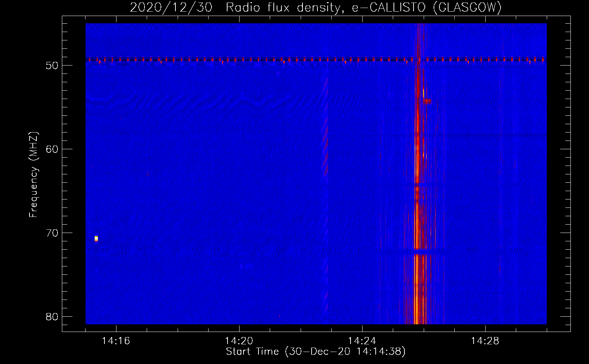Click the 70 frequency tick label
Viewport: 589px width, 364px height.
[52, 233]
